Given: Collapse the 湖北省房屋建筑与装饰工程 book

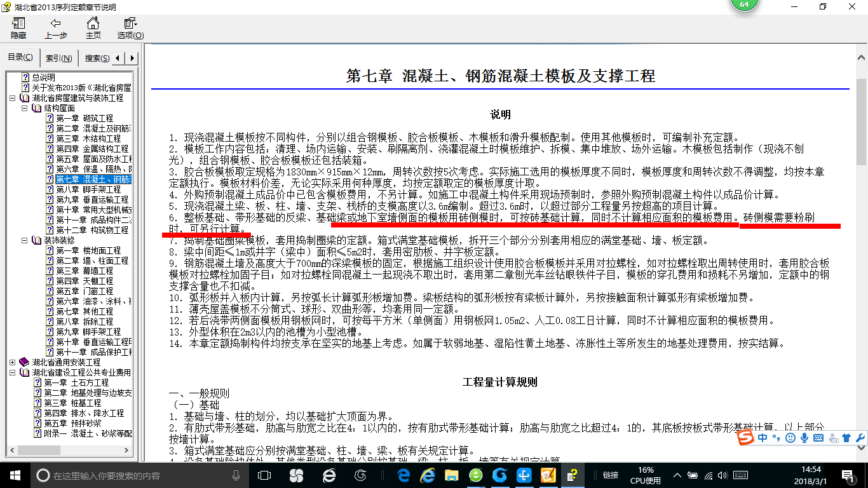Looking at the screenshot, I should coord(13,98).
